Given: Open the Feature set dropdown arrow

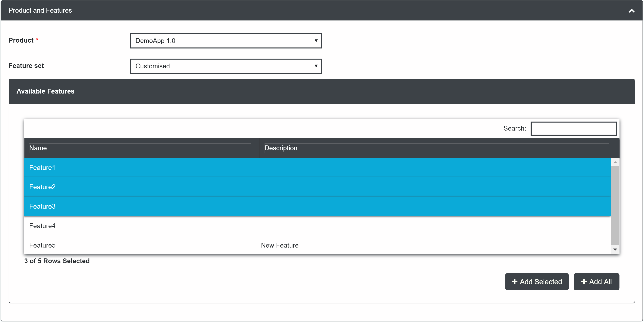Looking at the screenshot, I should pos(315,66).
